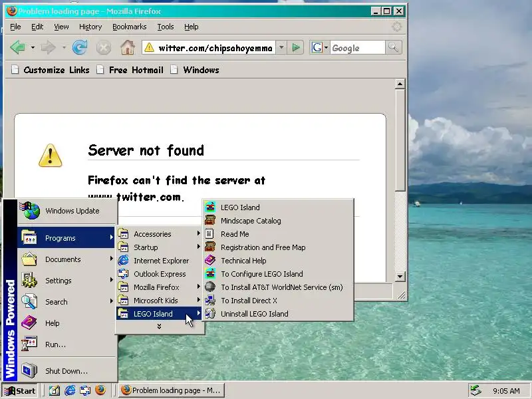The width and height of the screenshot is (532, 399).
Task: Select Documents in Start menu
Action: click(66, 259)
